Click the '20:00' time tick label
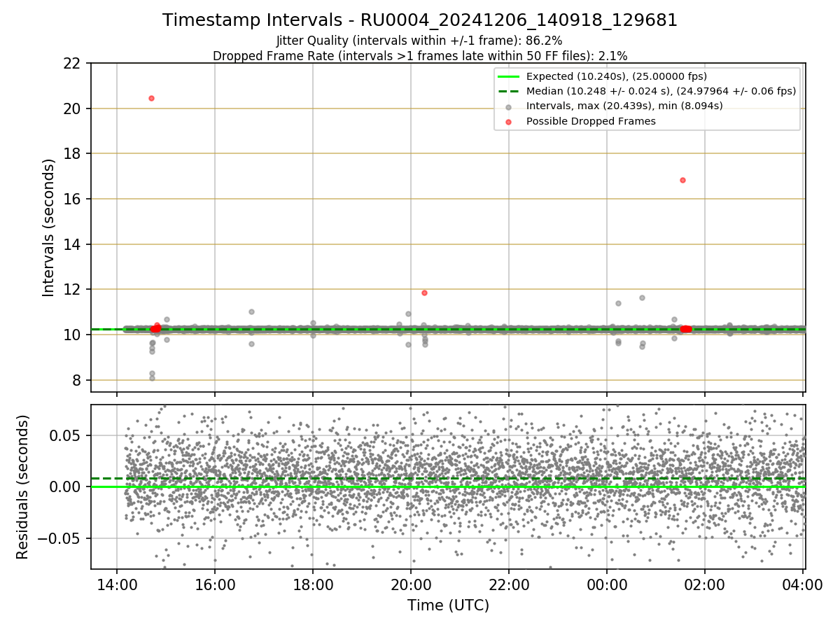840x630 pixels. click(x=410, y=585)
